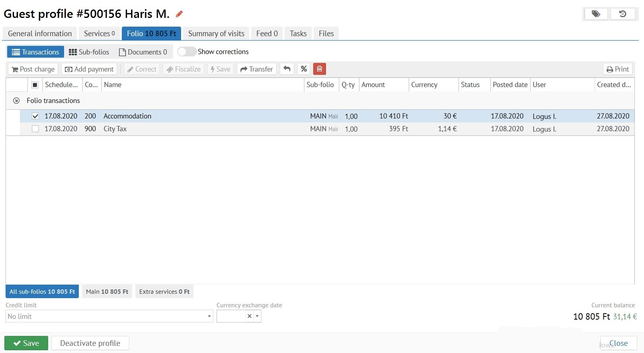644x353 pixels.
Task: Print the folio transactions
Action: [x=617, y=69]
